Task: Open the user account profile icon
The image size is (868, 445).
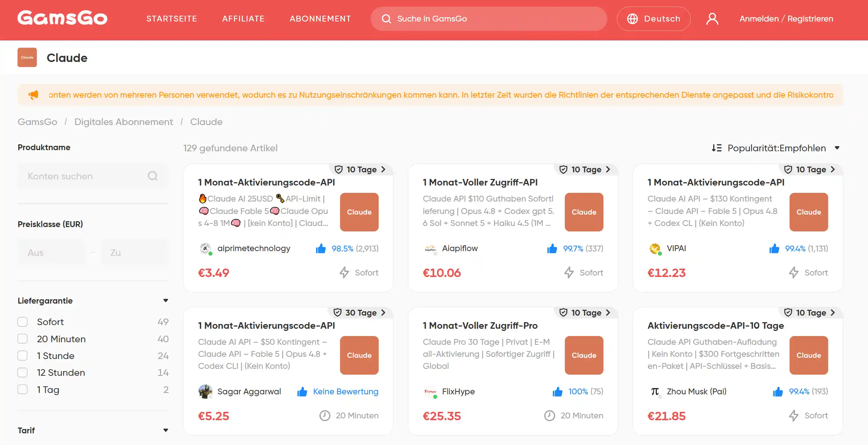Action: point(712,19)
